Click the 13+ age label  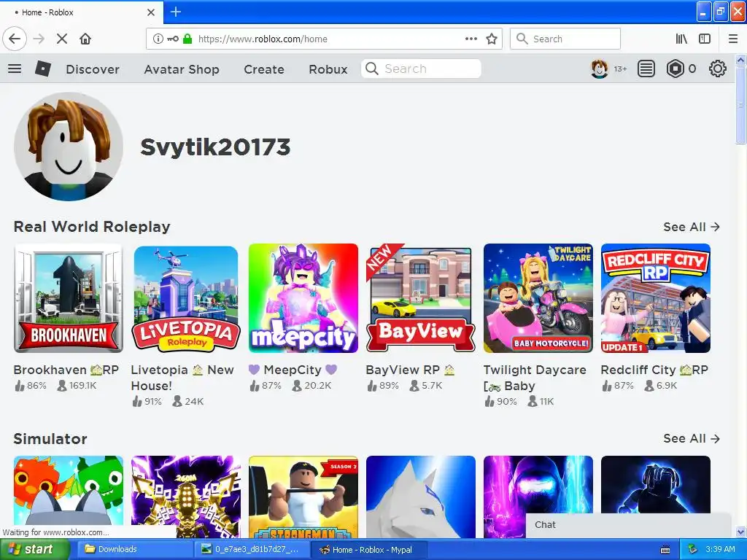tap(620, 69)
